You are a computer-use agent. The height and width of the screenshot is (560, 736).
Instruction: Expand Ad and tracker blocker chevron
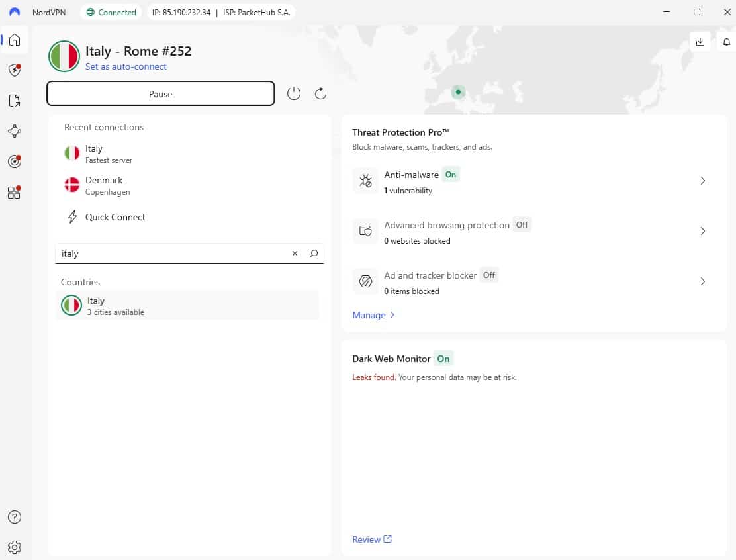click(703, 281)
